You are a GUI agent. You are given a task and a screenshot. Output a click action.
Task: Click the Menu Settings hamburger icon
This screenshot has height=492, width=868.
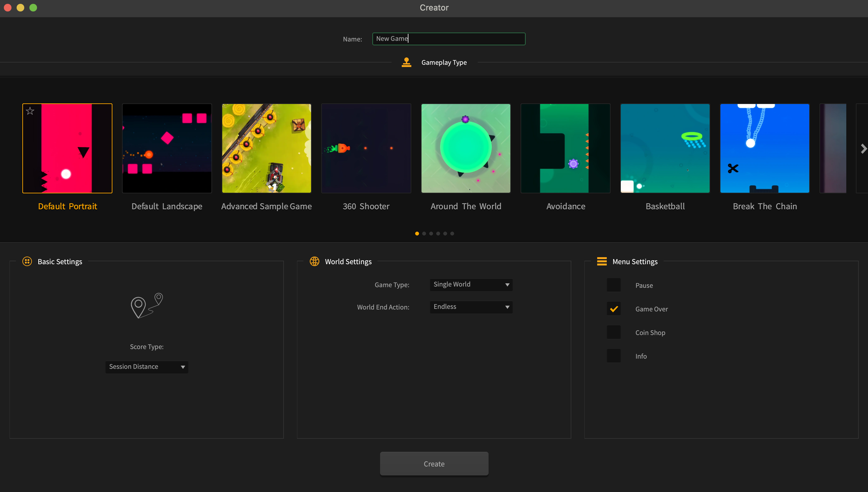tap(602, 261)
